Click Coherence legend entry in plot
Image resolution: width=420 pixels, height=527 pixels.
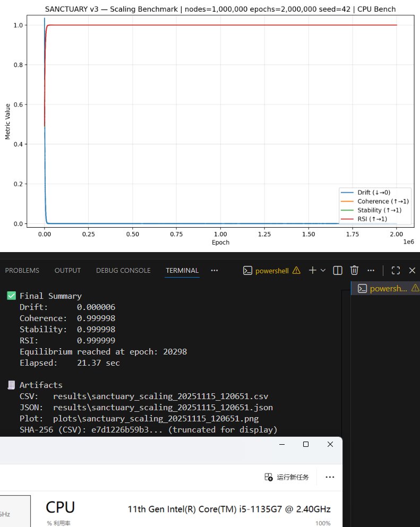pos(375,201)
